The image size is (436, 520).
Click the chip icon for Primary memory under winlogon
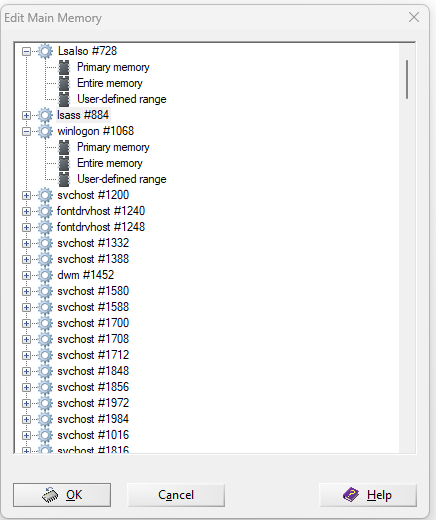click(x=64, y=147)
